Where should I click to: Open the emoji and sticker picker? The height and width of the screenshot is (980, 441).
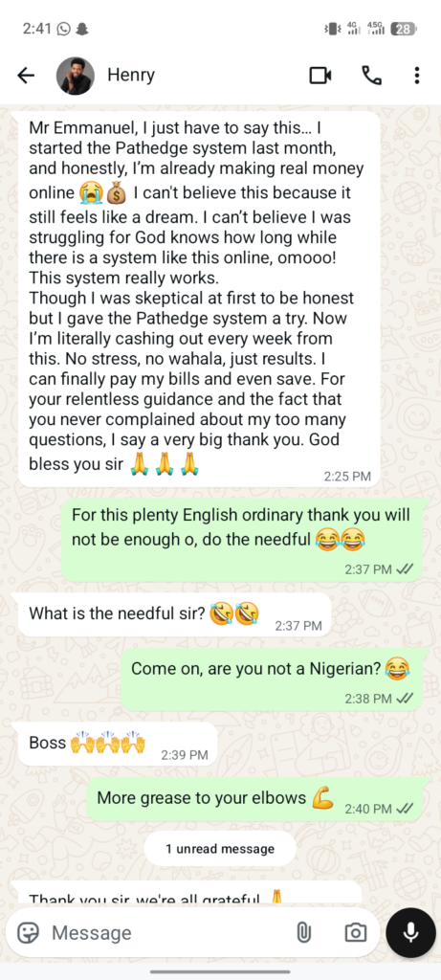click(x=28, y=933)
